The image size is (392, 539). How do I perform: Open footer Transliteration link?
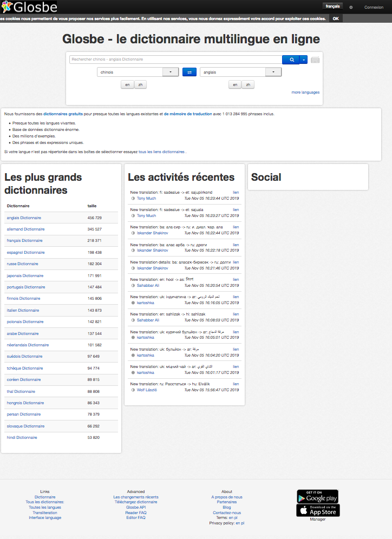click(45, 512)
